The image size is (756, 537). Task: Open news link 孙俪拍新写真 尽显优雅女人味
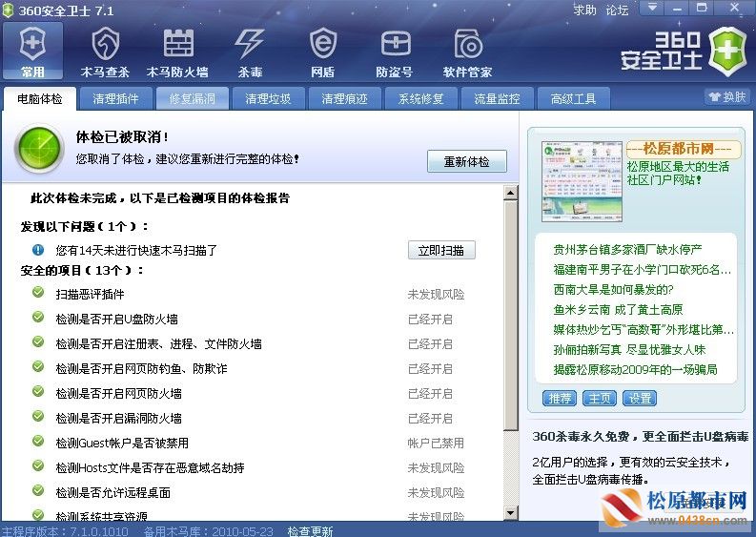click(x=629, y=349)
